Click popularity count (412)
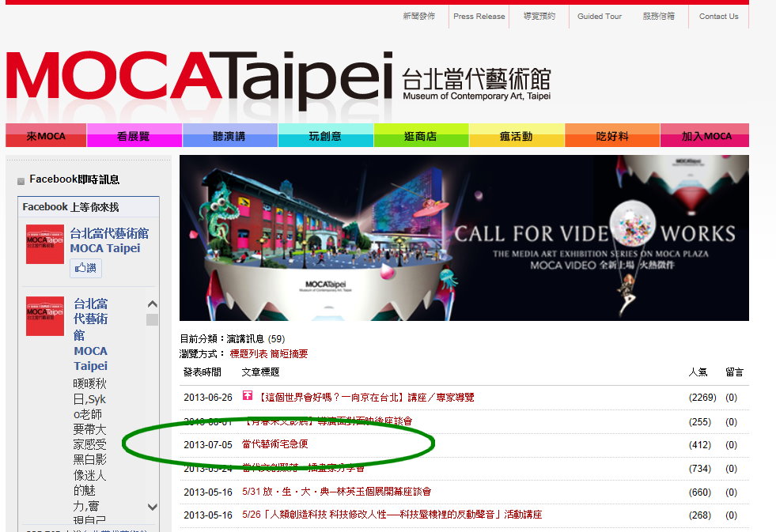776x532 pixels. (700, 445)
